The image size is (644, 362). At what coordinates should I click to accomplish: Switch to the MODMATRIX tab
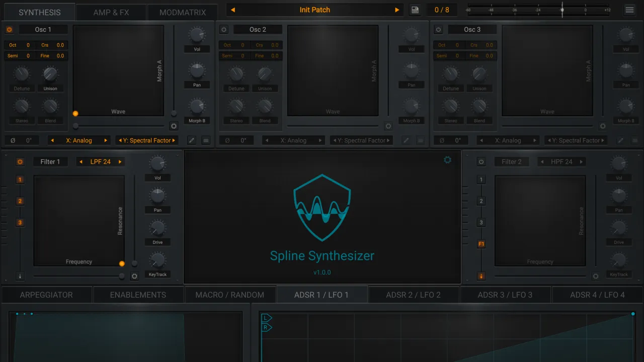click(x=182, y=12)
